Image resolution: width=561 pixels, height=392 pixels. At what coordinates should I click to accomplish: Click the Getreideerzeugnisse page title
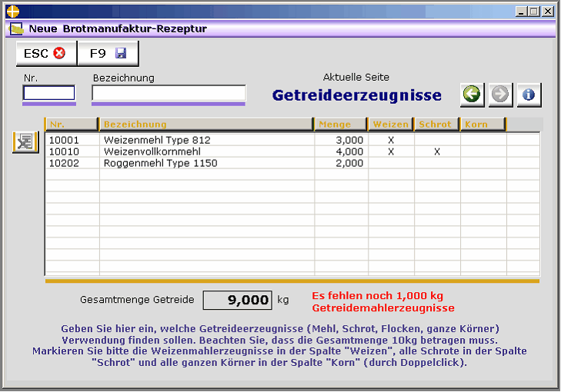[x=357, y=95]
